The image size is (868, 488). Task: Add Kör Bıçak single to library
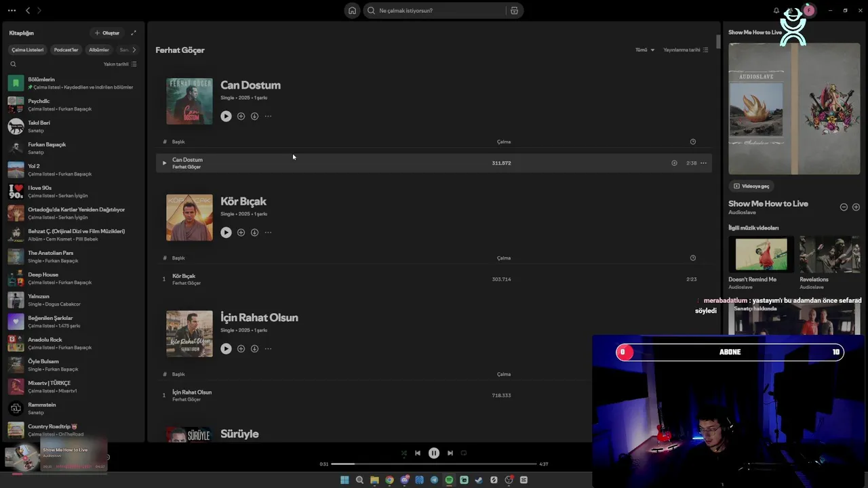point(241,232)
